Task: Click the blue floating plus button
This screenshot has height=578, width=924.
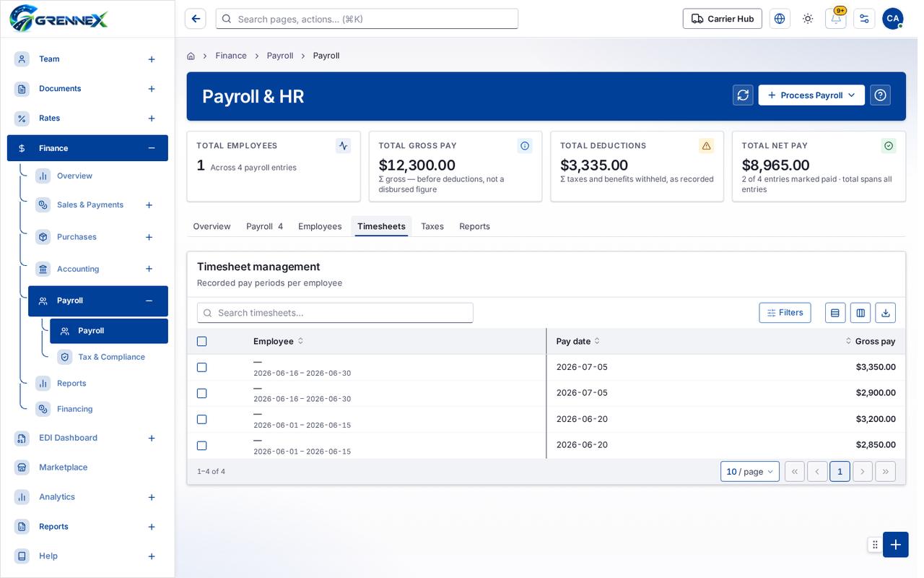Action: pyautogui.click(x=895, y=545)
